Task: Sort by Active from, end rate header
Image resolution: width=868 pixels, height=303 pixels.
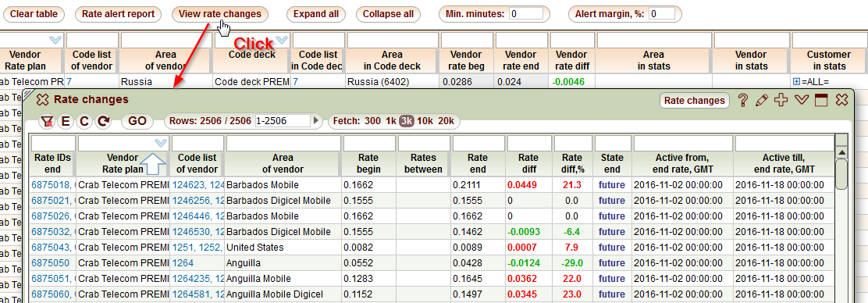Action: (x=682, y=163)
